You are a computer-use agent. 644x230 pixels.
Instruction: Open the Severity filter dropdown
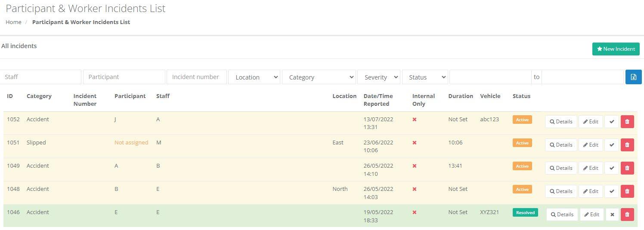coord(378,77)
